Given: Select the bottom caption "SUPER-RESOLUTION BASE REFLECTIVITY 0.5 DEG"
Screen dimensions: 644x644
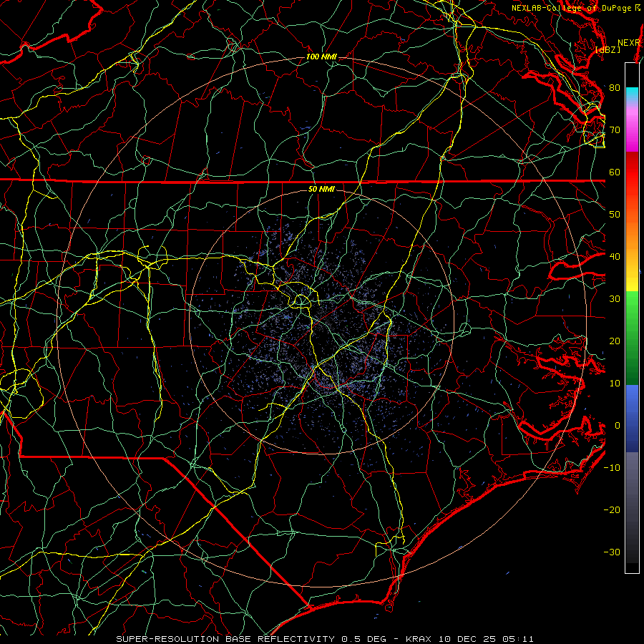Looking at the screenshot, I should click(x=251, y=639).
